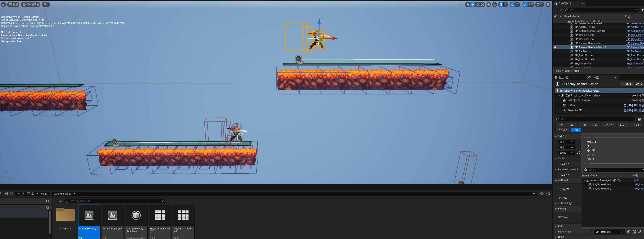Select the 일반 filter category

tap(560, 125)
